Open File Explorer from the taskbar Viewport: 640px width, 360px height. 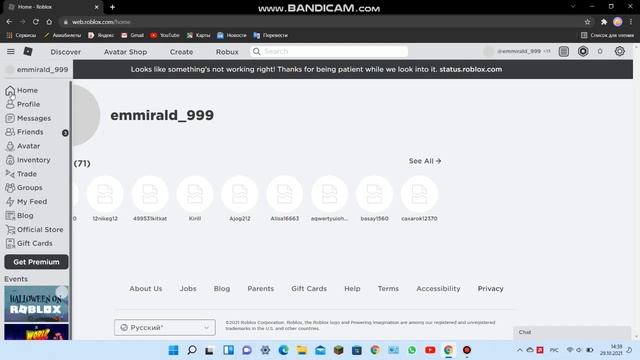tap(302, 350)
